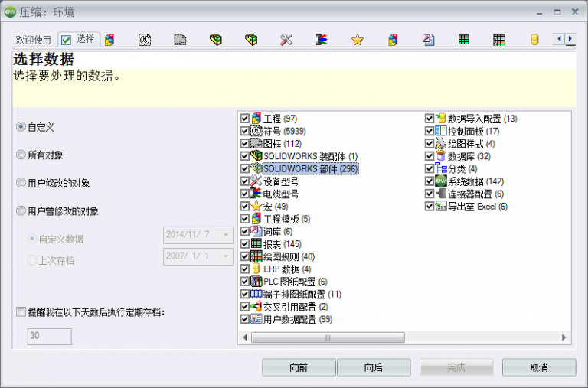Click the 系统数据 (142) icon
The height and width of the screenshot is (388, 588).
(441, 181)
